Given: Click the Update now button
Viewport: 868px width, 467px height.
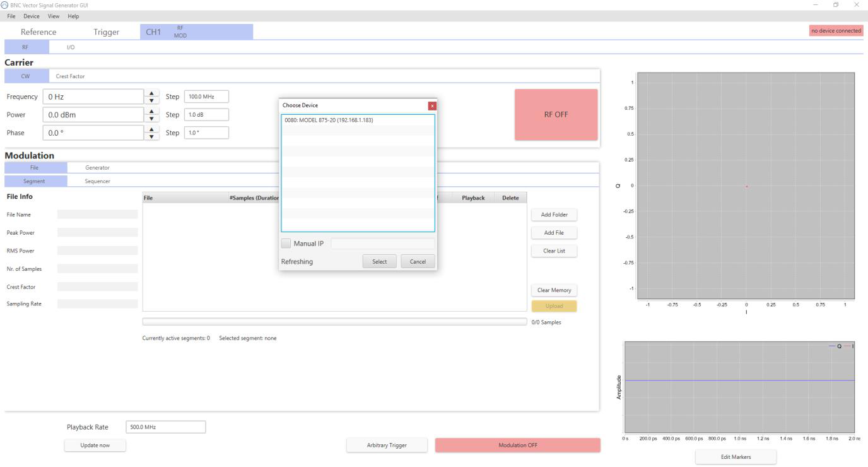Looking at the screenshot, I should 95,446.
